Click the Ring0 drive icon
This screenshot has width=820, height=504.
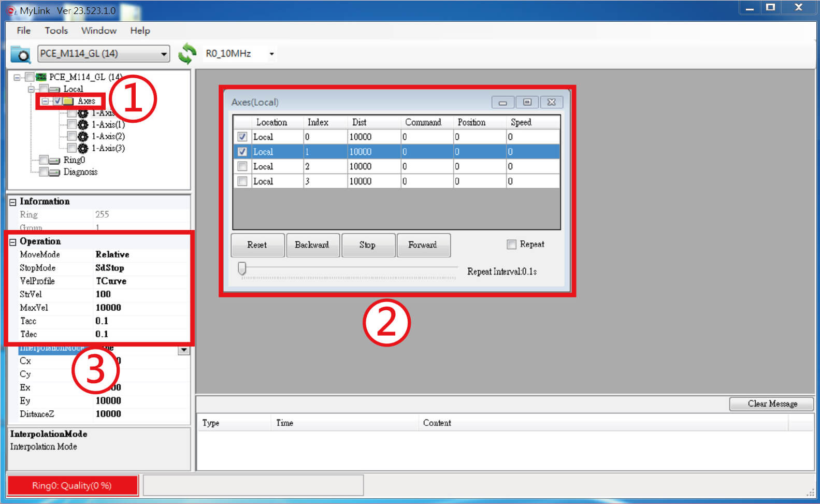coord(54,161)
